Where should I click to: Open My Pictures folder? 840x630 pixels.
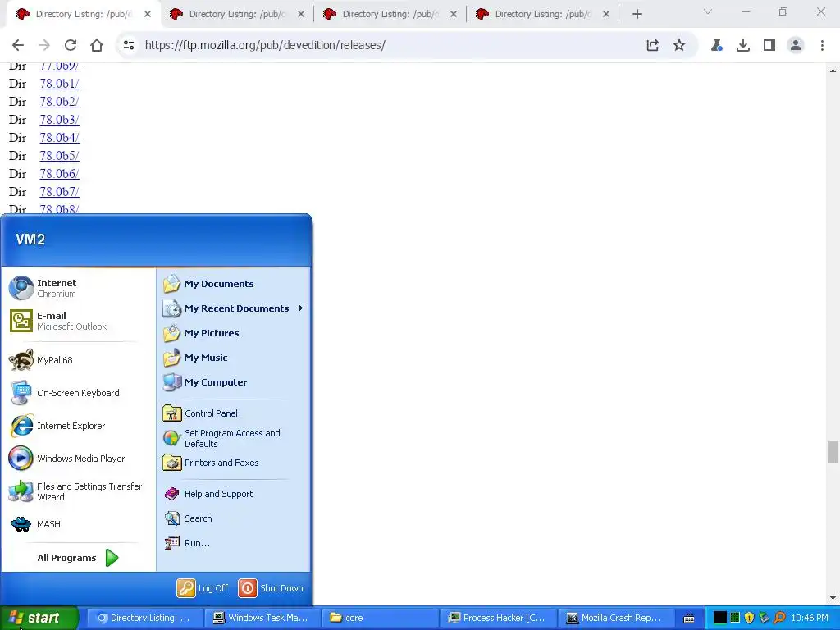[234, 333]
